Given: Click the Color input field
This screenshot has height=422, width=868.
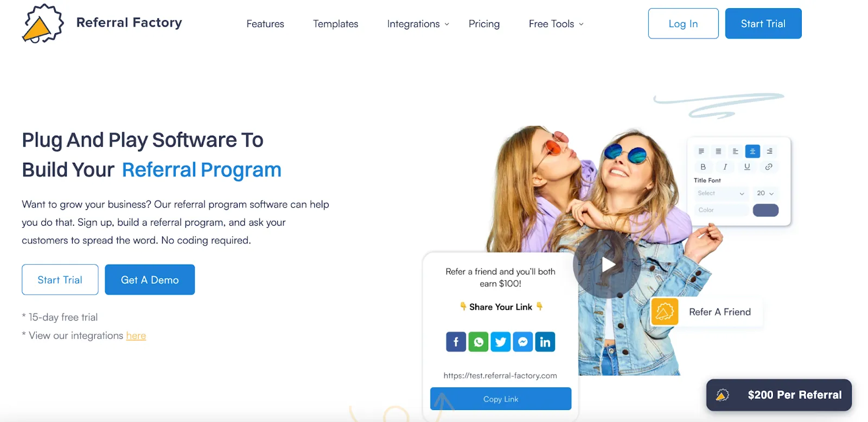Looking at the screenshot, I should click(x=721, y=210).
